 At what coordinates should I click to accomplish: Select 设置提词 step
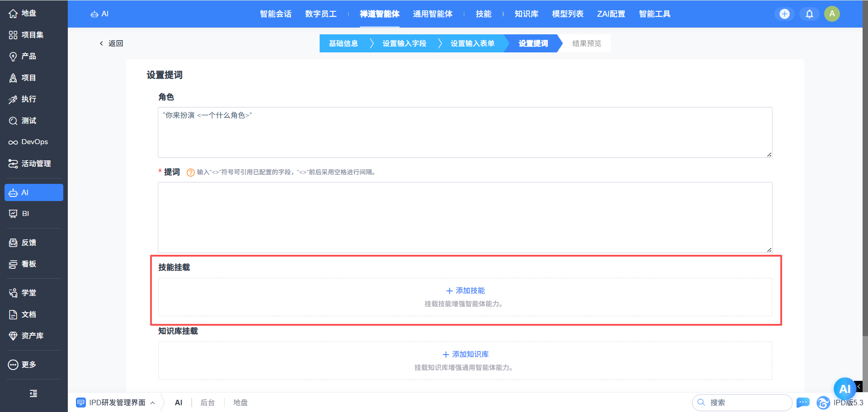(x=533, y=43)
